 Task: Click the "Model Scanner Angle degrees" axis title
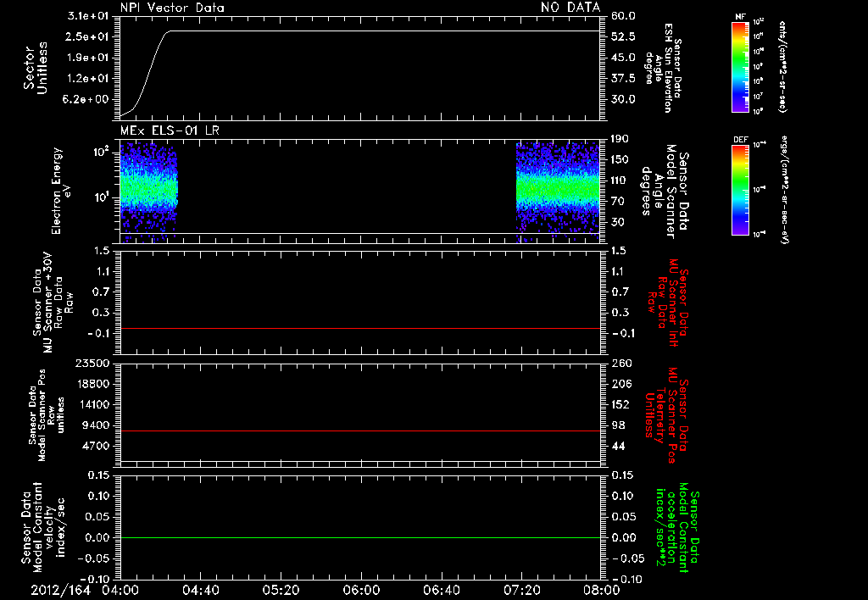tap(665, 191)
